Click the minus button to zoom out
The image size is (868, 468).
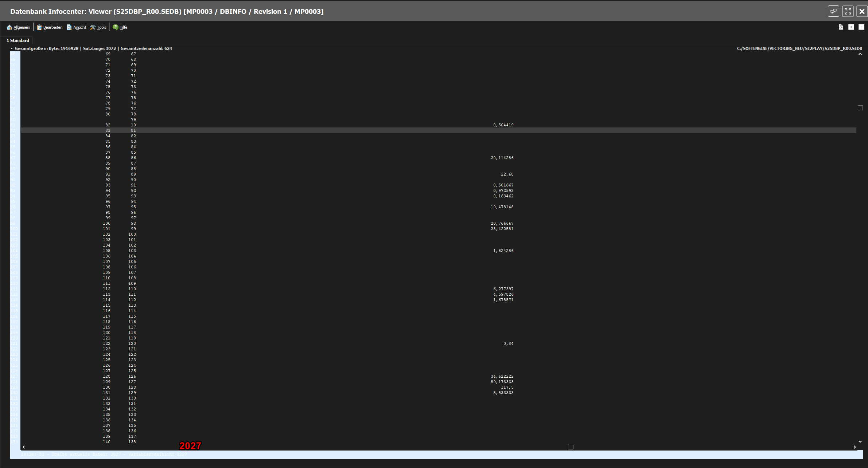tap(861, 27)
